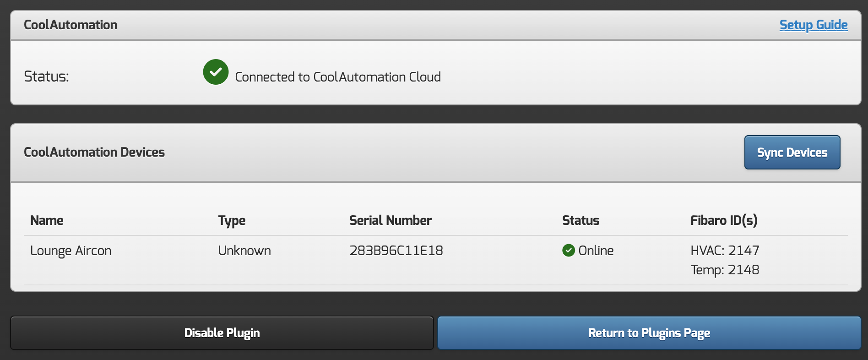Click the Unknown device type cell
This screenshot has width=868, height=360.
point(244,251)
